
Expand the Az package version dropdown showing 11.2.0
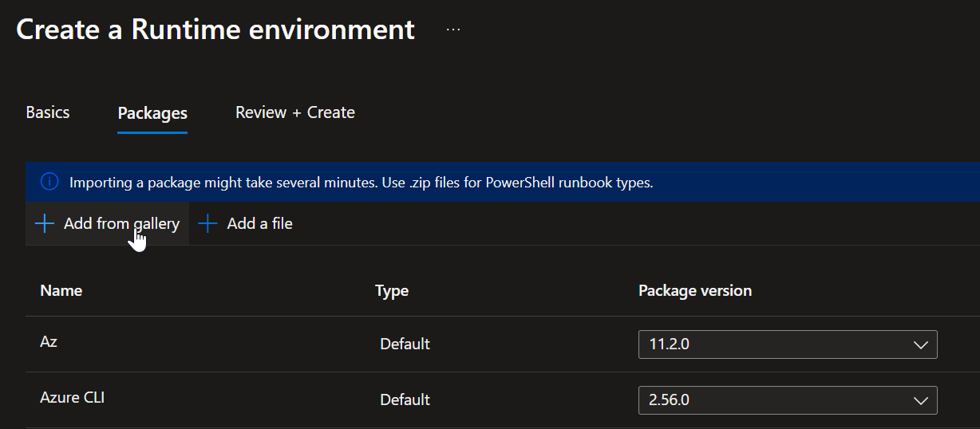(788, 344)
